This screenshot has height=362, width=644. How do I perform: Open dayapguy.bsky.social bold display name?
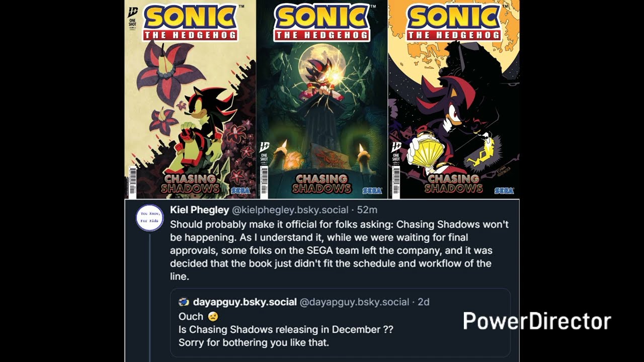point(245,302)
